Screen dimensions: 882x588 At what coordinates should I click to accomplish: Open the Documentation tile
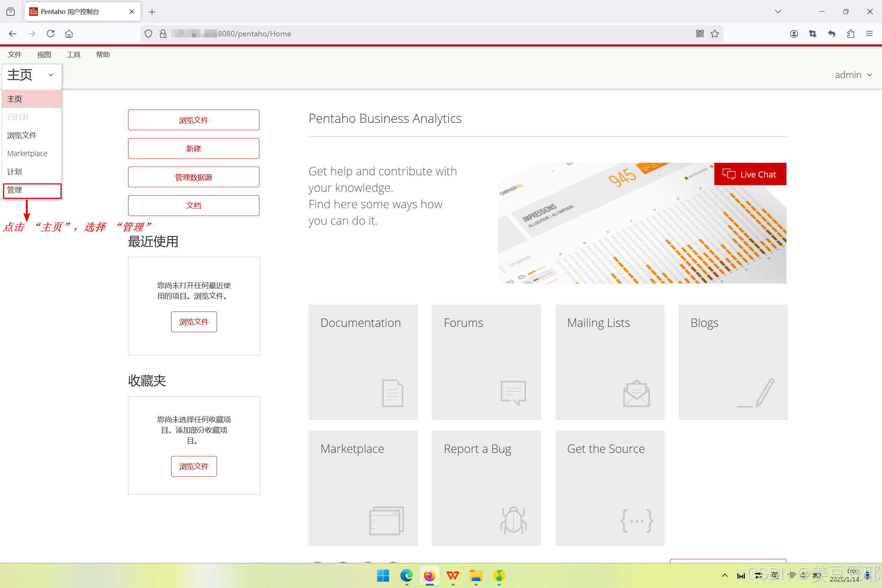pyautogui.click(x=363, y=362)
